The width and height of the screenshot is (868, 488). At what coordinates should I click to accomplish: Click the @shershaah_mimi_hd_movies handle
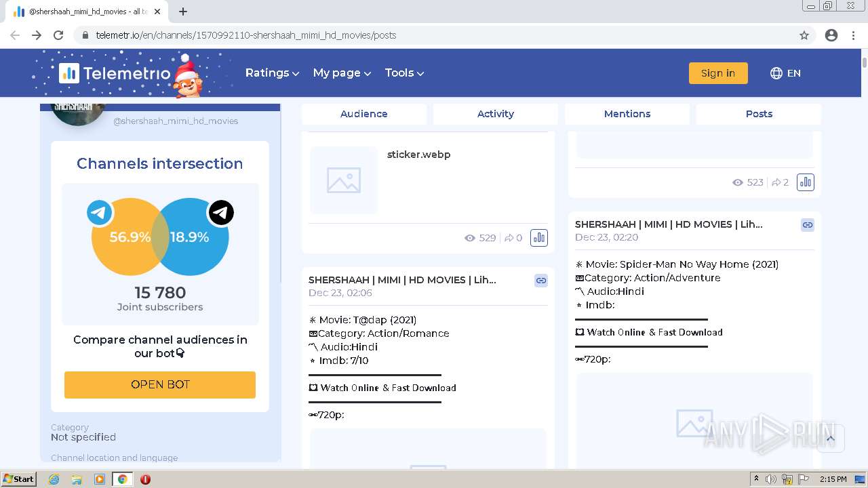pos(176,121)
